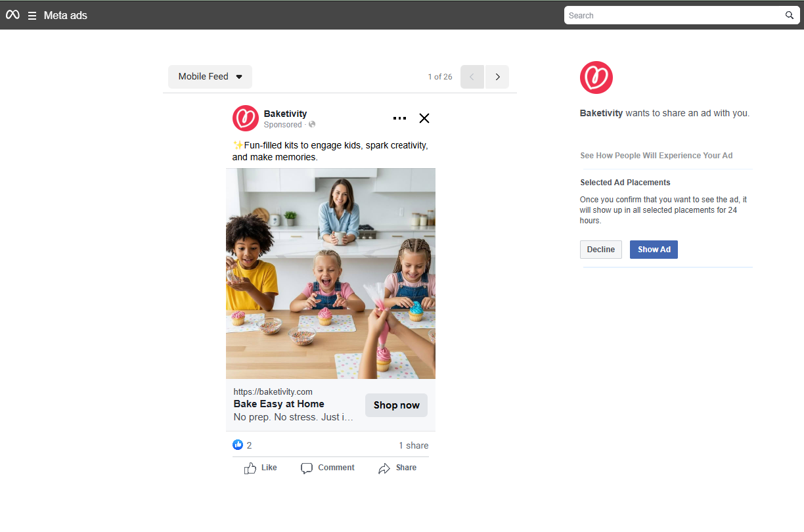Dismiss the ad with the X icon
Screen dimensions: 804x532
(424, 118)
